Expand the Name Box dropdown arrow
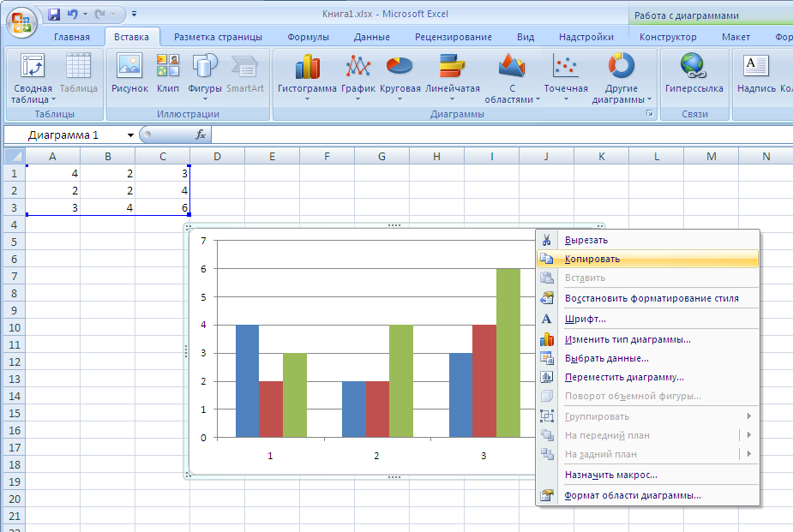Screen dimensions: 793x532 click(130, 134)
